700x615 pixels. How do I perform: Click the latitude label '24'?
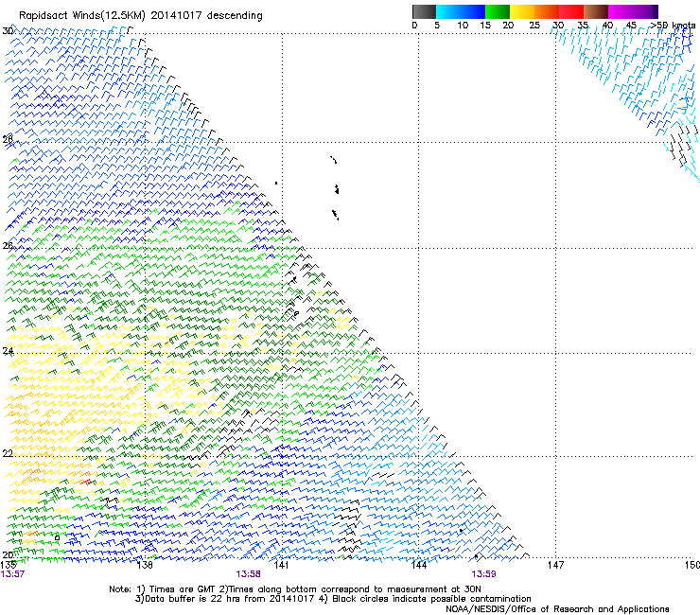[x=8, y=351]
